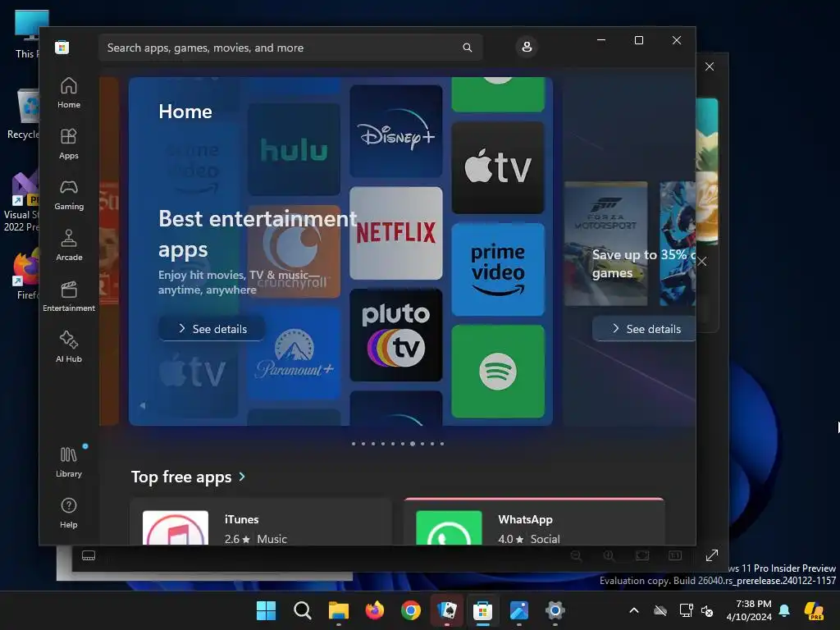The height and width of the screenshot is (630, 840).
Task: Open Solitaire app on taskbar
Action: 447,610
